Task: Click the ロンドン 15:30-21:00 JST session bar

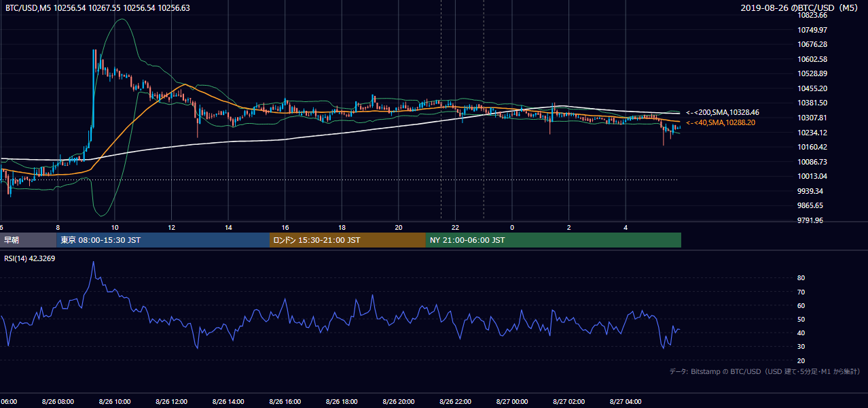Action: click(x=348, y=240)
